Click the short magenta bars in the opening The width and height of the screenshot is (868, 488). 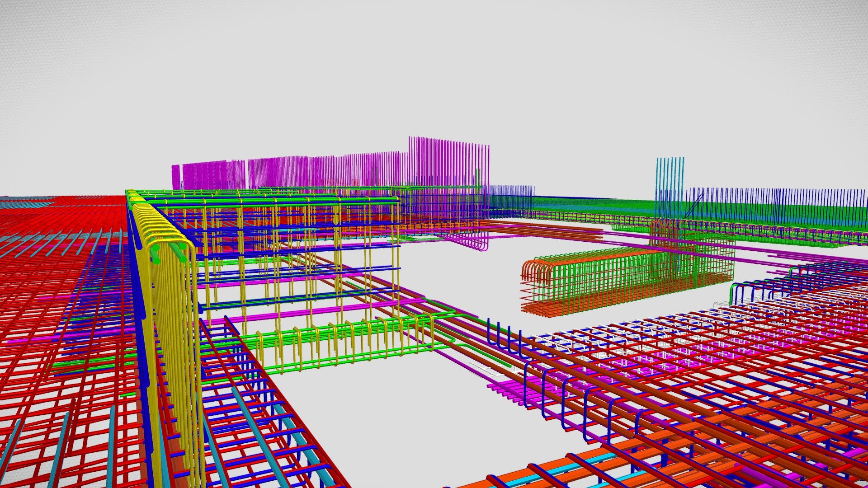pos(509,392)
